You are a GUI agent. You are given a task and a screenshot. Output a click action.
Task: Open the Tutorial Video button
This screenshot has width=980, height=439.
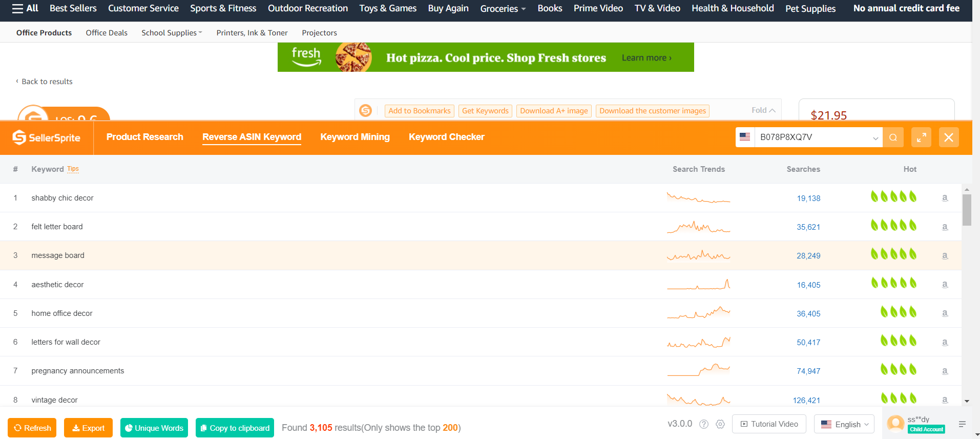tap(769, 424)
